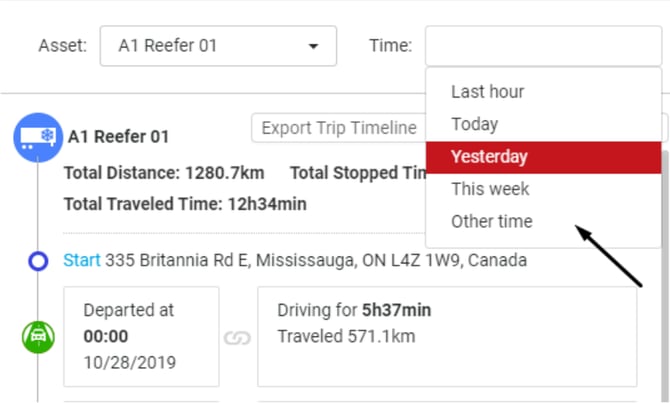The height and width of the screenshot is (403, 670).
Task: Choose Today in the time dropdown
Action: click(475, 124)
